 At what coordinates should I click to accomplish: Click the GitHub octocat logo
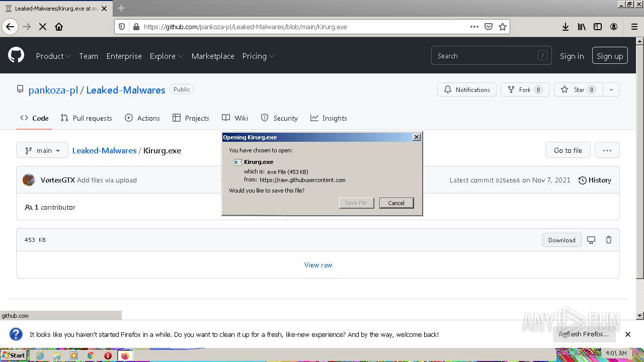tap(16, 55)
